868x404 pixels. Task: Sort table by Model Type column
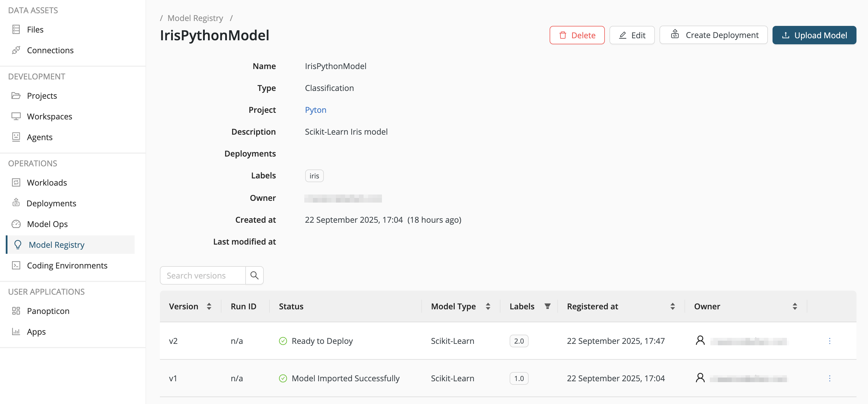487,306
